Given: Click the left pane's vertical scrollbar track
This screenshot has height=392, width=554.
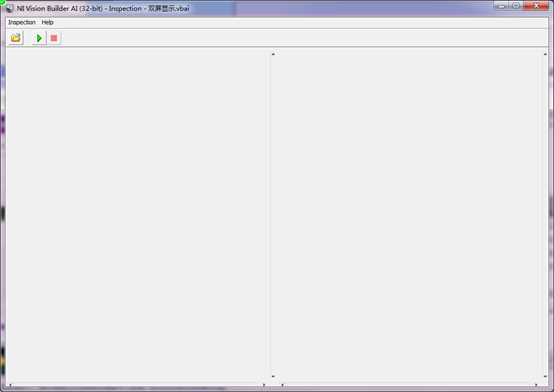Looking at the screenshot, I should coord(273,215).
